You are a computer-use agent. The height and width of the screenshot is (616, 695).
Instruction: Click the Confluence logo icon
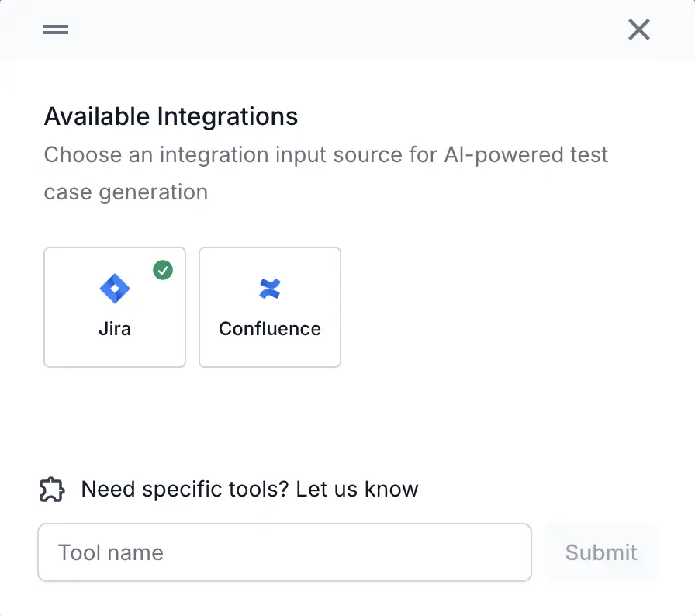point(270,289)
